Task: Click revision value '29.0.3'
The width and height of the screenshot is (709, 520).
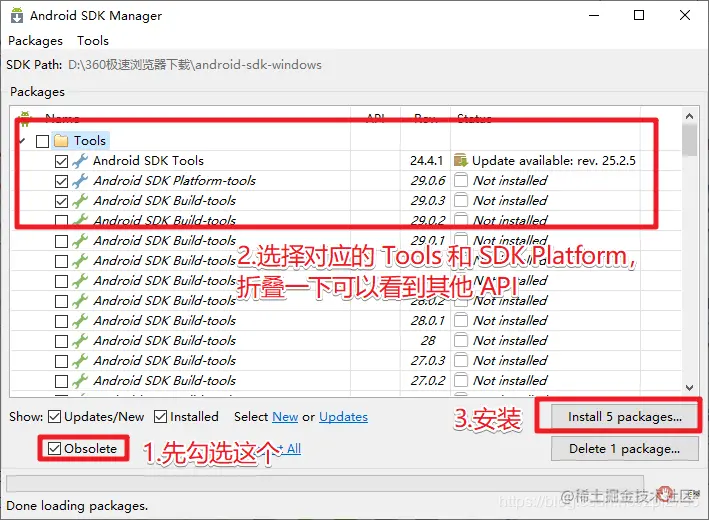Action: pyautogui.click(x=428, y=200)
